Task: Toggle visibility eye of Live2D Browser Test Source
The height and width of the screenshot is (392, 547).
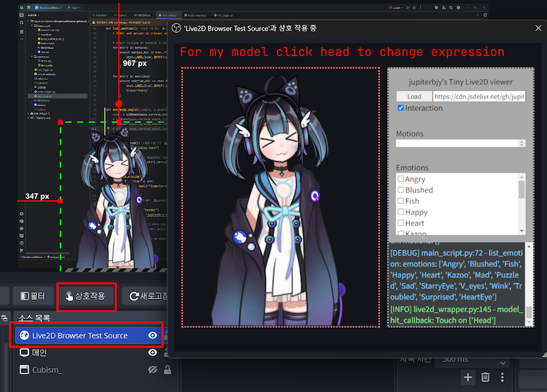Action: (x=153, y=335)
